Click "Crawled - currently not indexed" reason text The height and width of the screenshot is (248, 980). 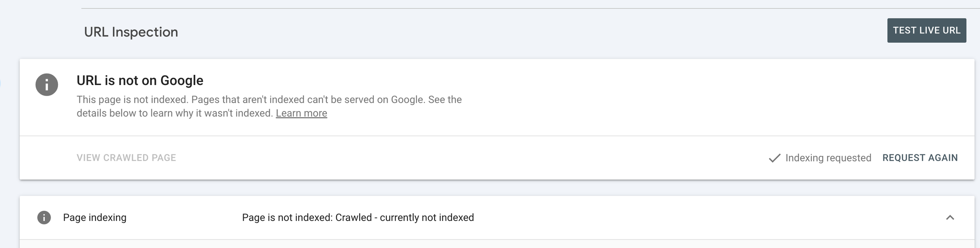(405, 217)
